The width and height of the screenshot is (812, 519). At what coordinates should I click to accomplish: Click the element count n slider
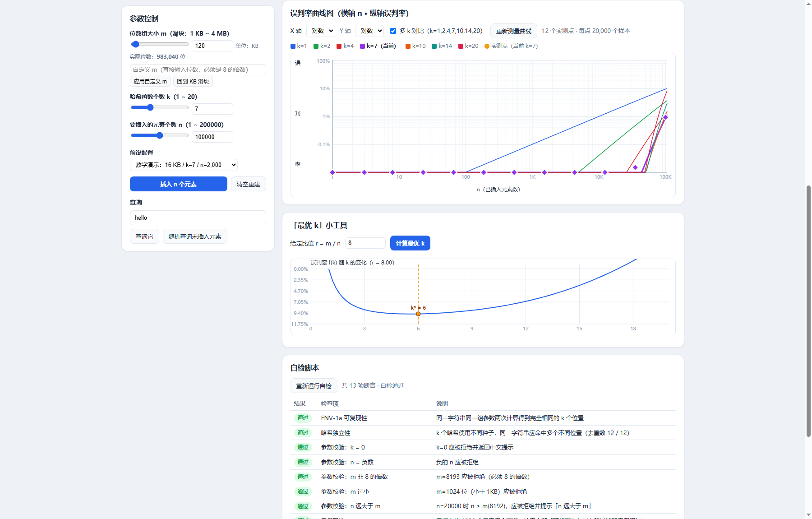click(160, 135)
